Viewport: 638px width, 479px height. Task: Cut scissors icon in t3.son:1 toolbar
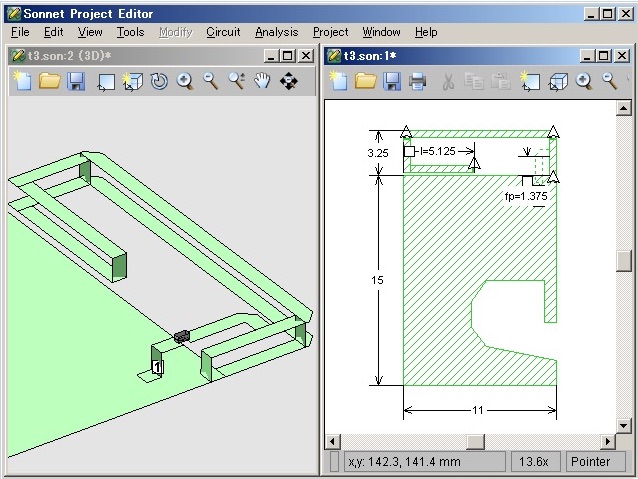448,81
